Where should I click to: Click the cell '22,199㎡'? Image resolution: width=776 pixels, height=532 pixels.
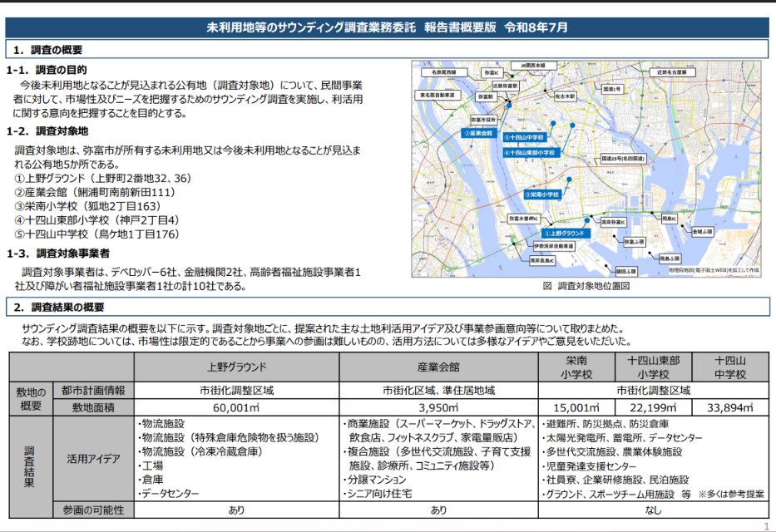653,407
